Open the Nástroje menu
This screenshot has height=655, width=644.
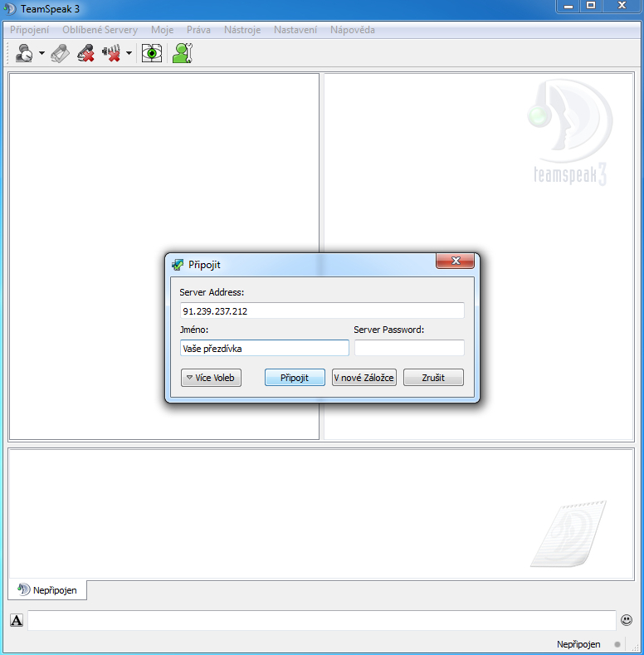coord(242,30)
